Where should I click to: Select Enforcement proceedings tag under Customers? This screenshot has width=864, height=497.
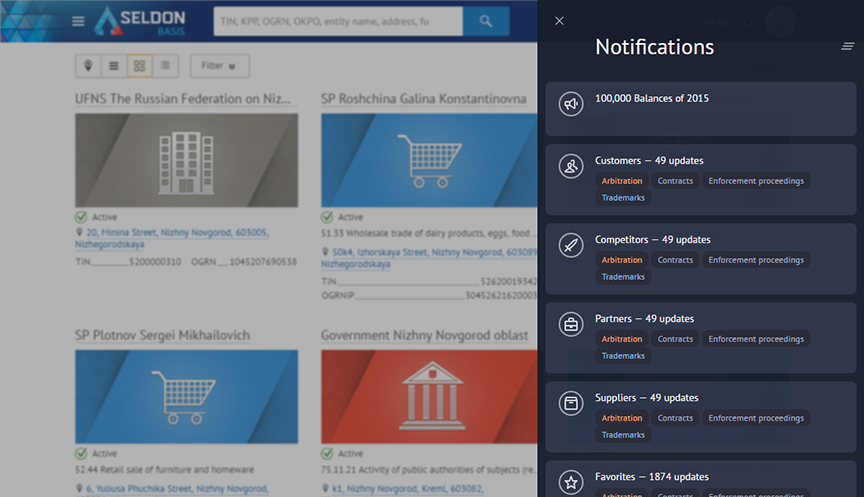click(x=756, y=181)
